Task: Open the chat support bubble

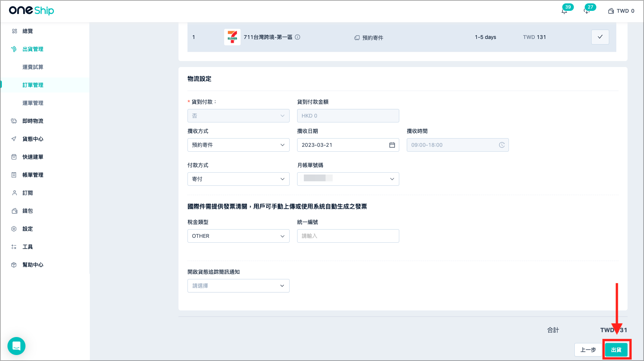Action: pyautogui.click(x=16, y=346)
